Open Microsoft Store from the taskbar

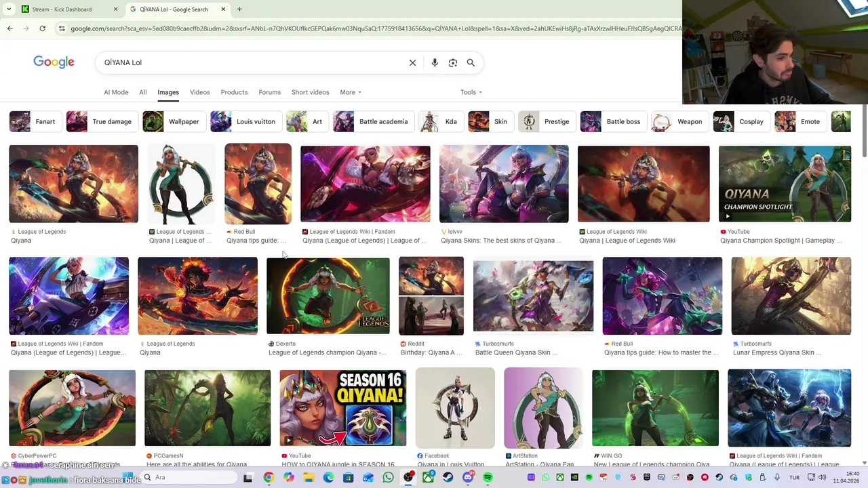348,477
